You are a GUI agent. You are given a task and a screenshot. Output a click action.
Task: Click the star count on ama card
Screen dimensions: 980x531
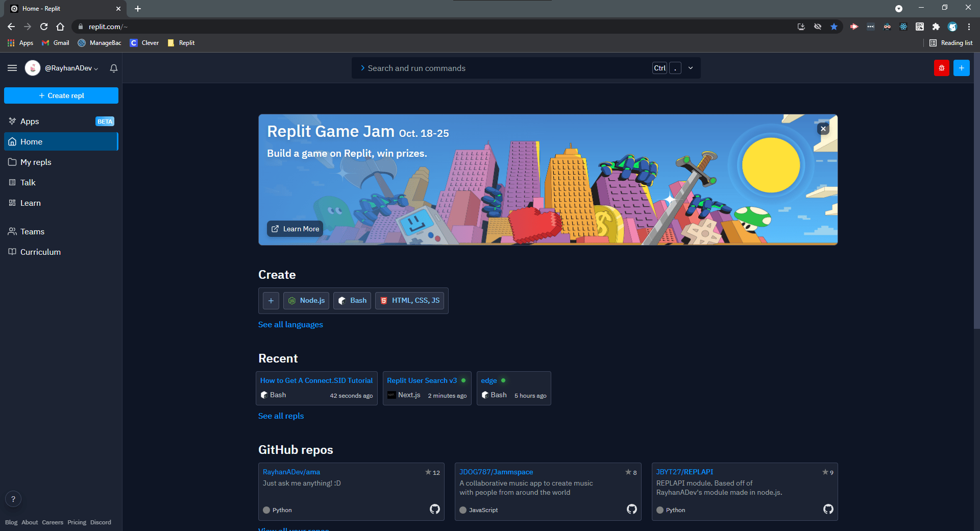pyautogui.click(x=433, y=472)
